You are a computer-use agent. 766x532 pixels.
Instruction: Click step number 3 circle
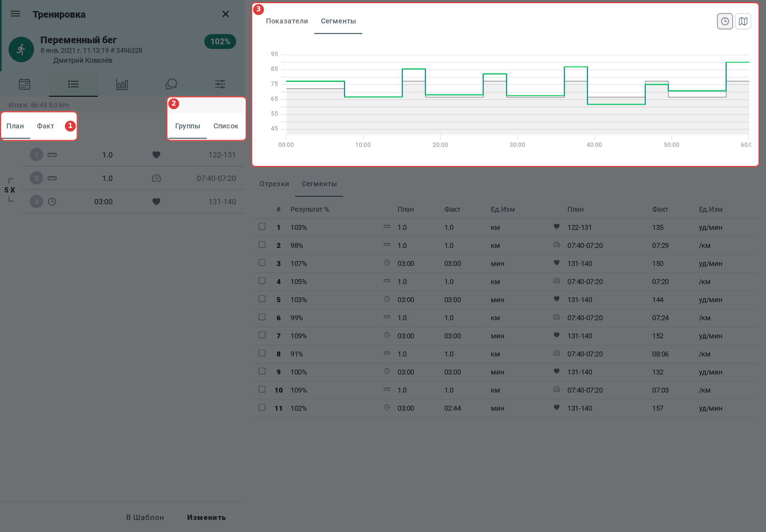(x=37, y=201)
